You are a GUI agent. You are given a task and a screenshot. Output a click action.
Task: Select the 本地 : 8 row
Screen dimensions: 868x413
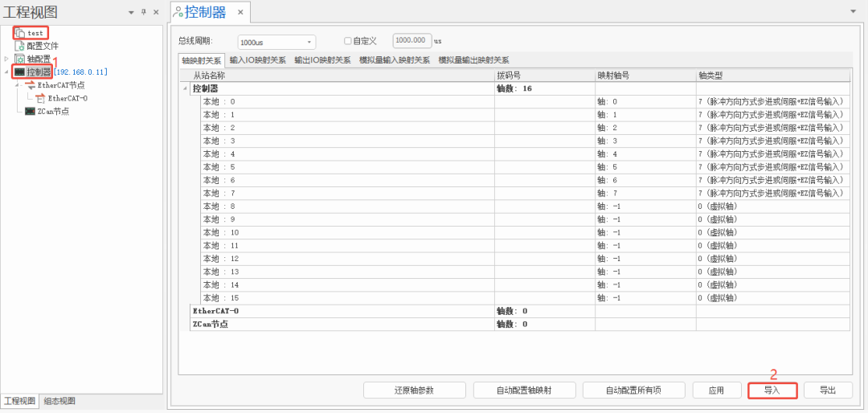[525, 206]
